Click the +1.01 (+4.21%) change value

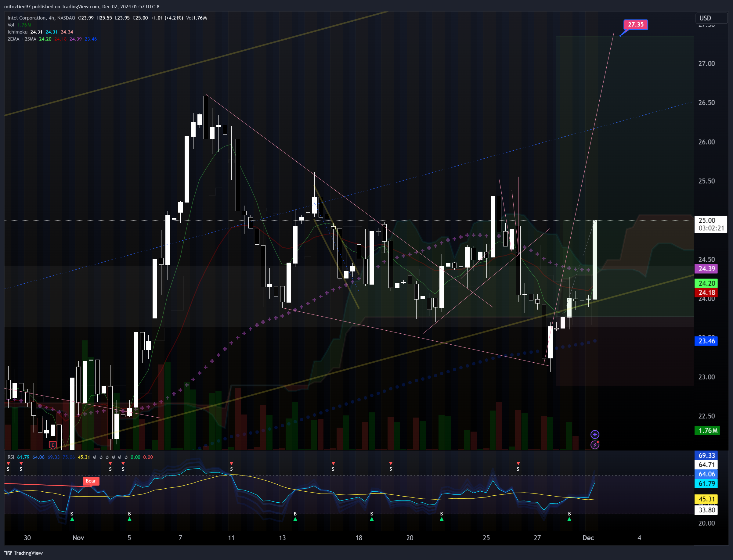click(x=167, y=18)
